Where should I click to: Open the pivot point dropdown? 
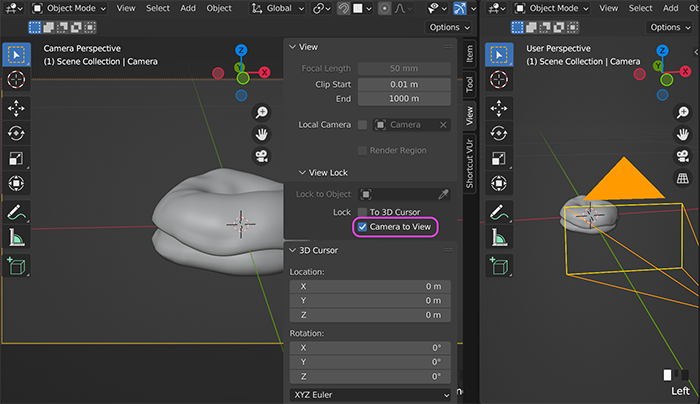click(x=321, y=8)
